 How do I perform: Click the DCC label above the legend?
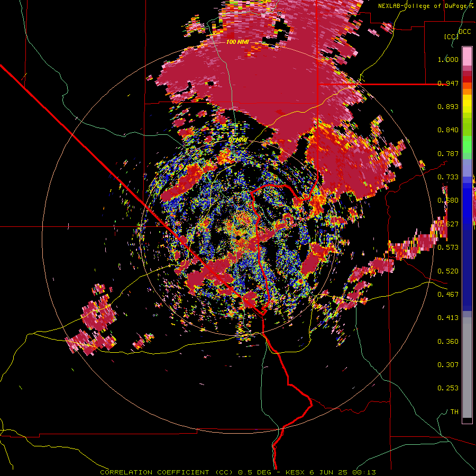click(x=464, y=32)
